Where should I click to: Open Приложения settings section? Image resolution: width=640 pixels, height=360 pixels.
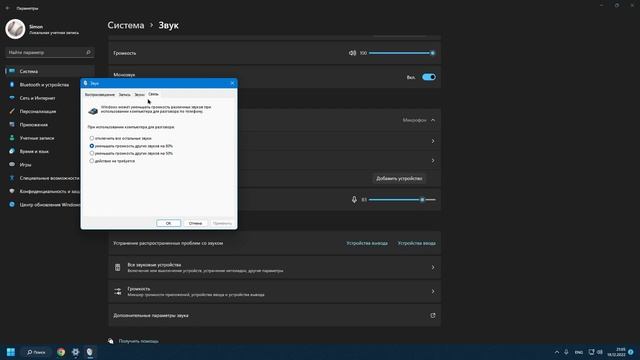pos(33,124)
